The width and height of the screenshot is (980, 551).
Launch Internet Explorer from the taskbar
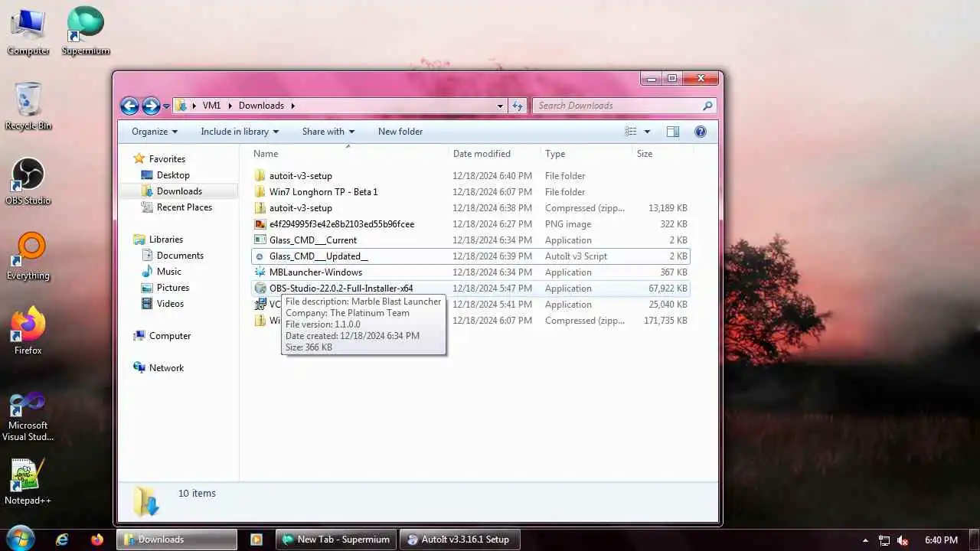pos(62,540)
